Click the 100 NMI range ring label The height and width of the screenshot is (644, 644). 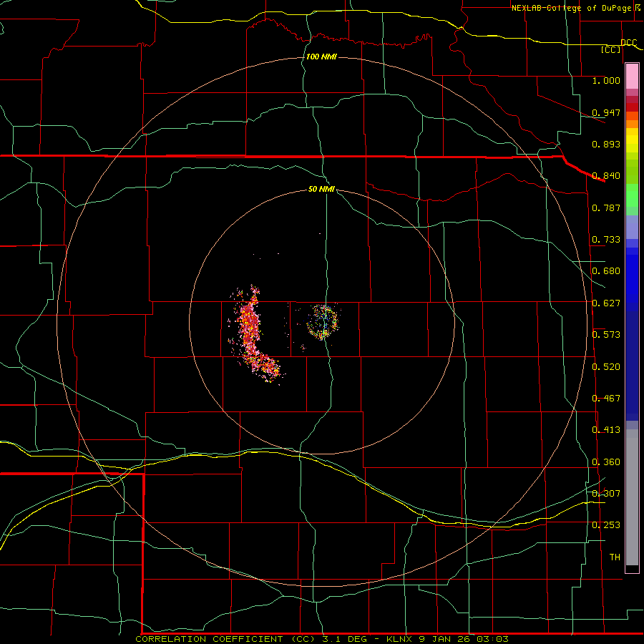tap(321, 57)
